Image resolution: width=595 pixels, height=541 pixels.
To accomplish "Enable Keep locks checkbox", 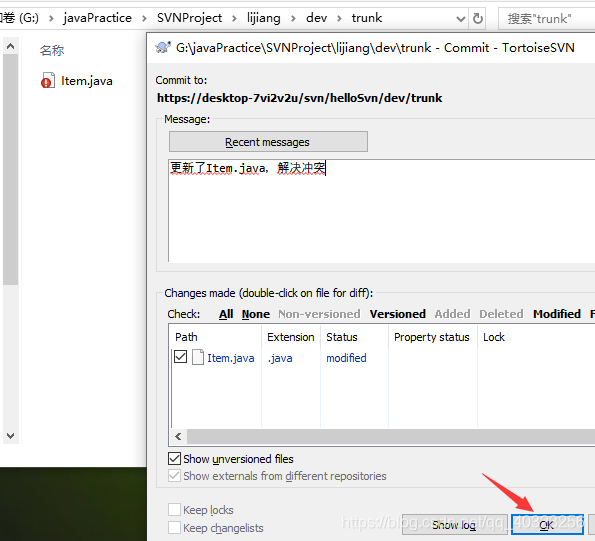I will click(174, 510).
